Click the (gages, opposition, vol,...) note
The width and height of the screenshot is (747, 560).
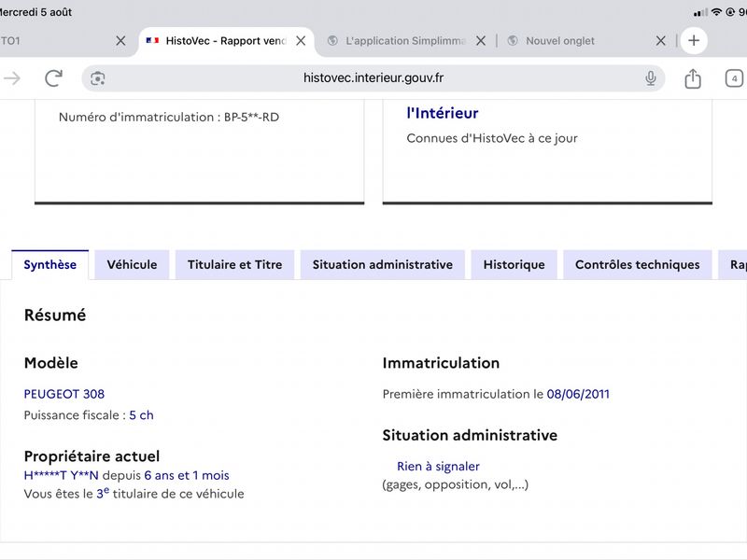click(456, 484)
